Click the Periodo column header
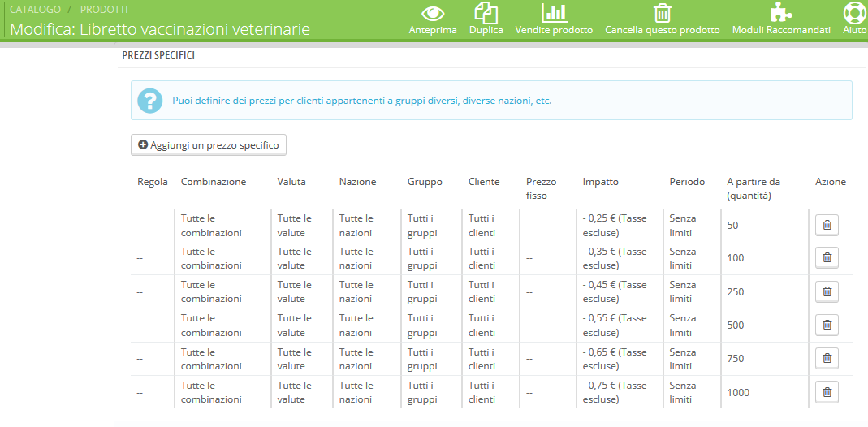868x427 pixels. pyautogui.click(x=687, y=181)
